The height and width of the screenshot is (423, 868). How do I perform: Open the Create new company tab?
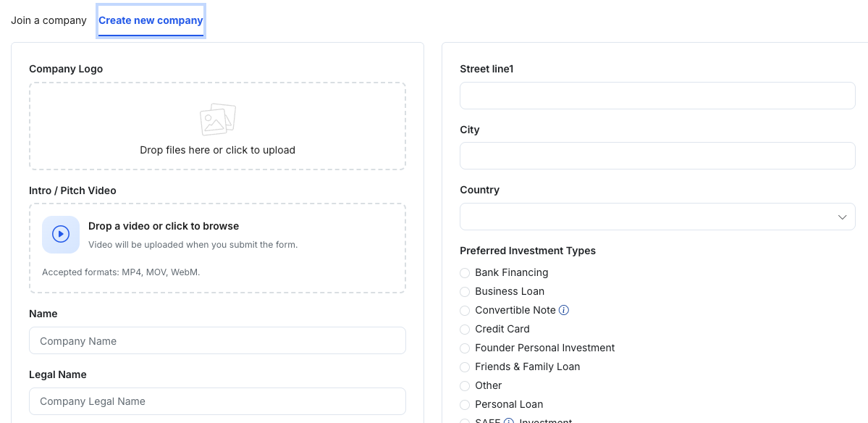click(x=151, y=20)
